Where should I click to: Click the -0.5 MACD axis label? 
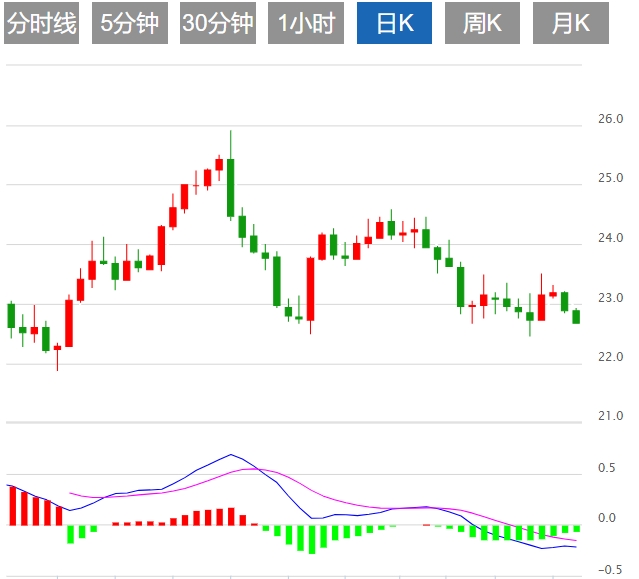pos(610,570)
